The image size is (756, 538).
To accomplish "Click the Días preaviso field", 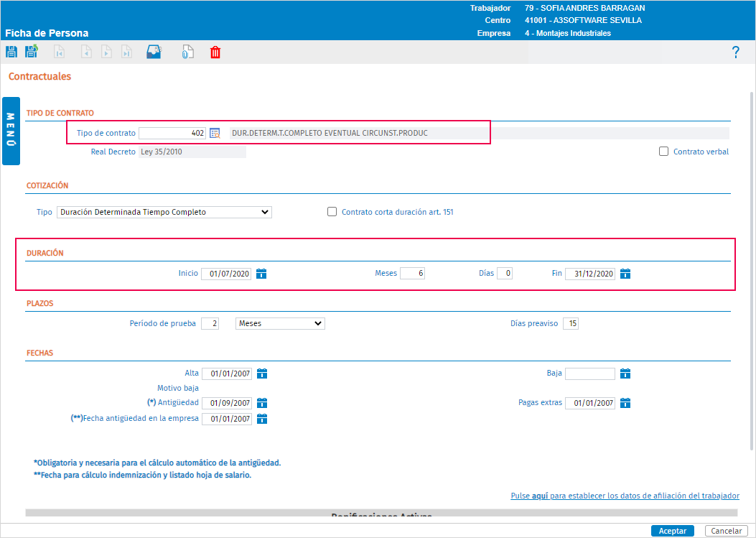I will [570, 323].
